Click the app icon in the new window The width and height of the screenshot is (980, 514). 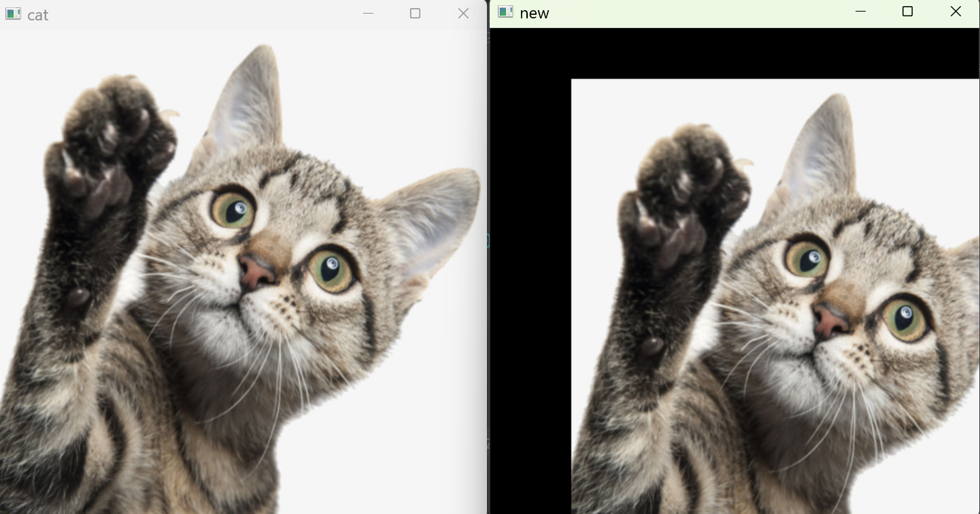click(505, 12)
